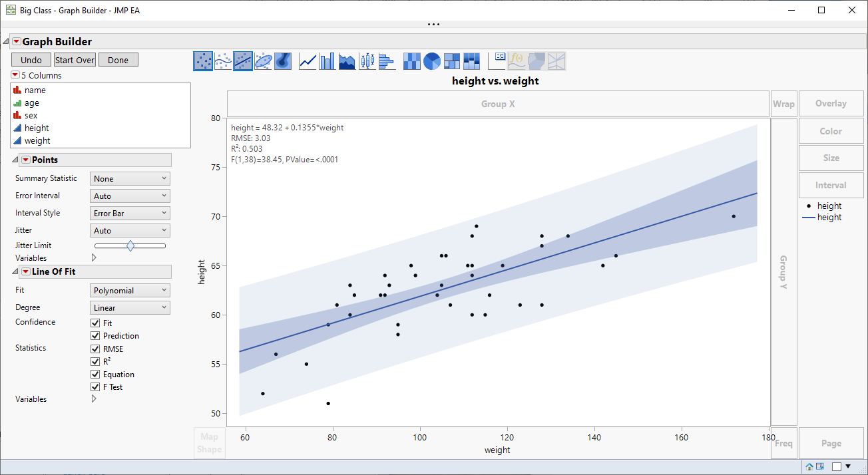The width and height of the screenshot is (868, 475).
Task: Uncheck the RMSE statistic checkbox
Action: pos(95,348)
